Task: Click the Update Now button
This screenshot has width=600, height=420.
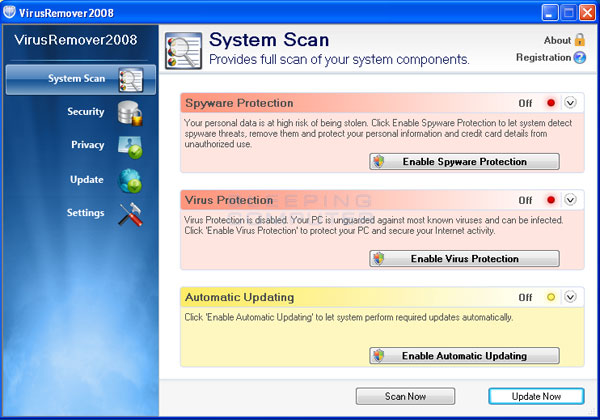Action: click(x=536, y=396)
